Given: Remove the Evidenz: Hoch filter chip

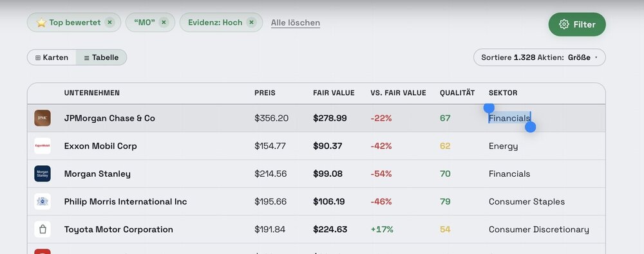Looking at the screenshot, I should point(251,23).
